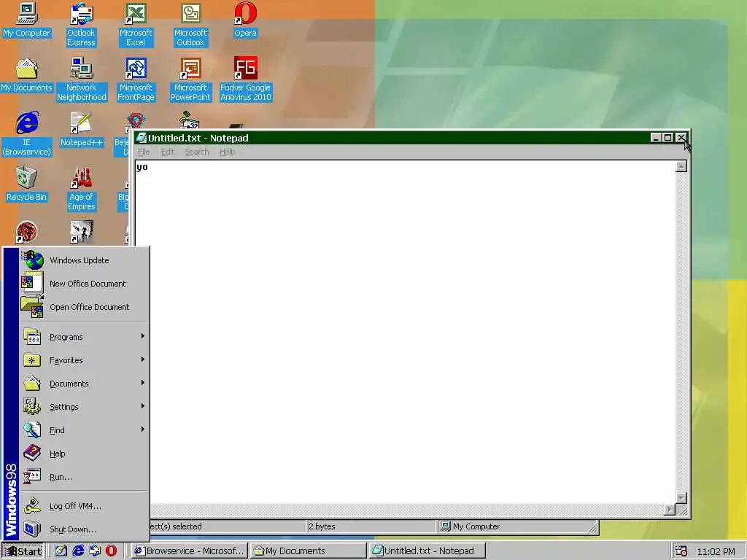Choose New Office Document in Start menu
This screenshot has height=560, width=747.
(85, 284)
